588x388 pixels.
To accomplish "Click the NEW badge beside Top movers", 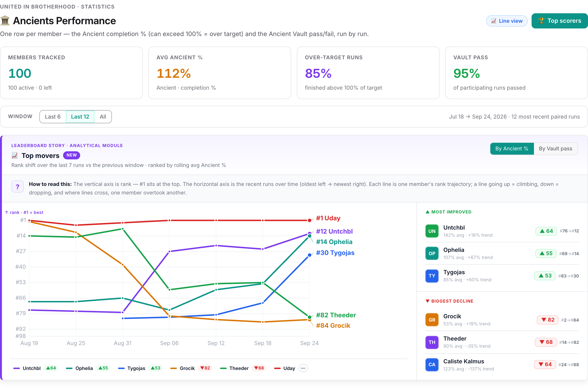I will point(72,155).
